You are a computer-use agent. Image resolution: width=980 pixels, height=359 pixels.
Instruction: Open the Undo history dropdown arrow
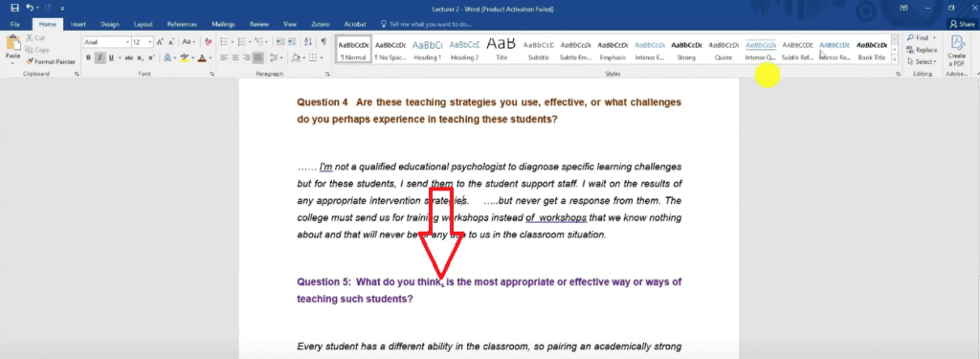37,8
